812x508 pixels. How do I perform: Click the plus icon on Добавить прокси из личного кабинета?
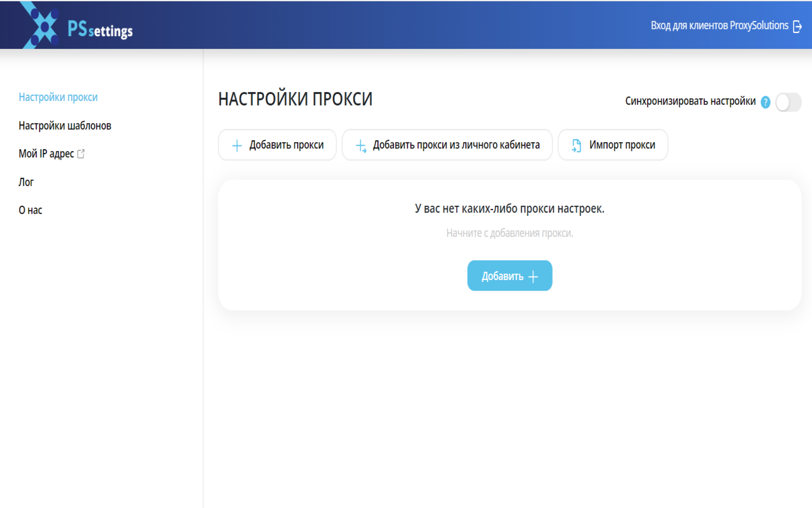(x=362, y=145)
